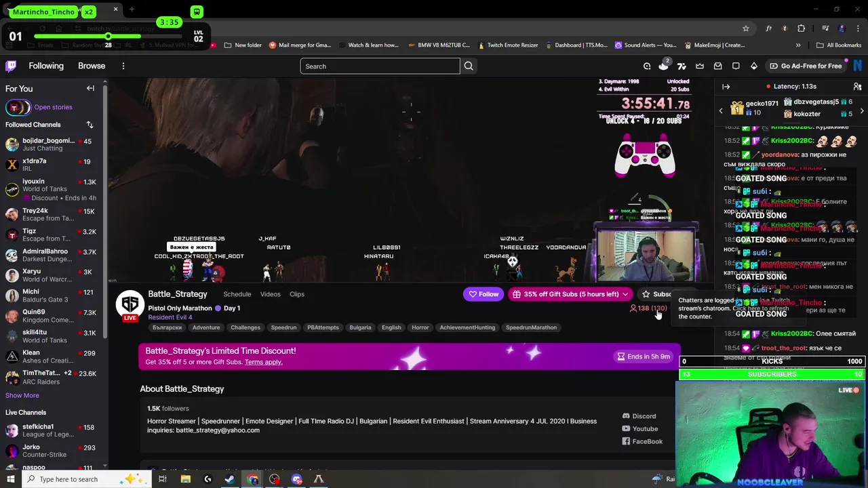
Task: Sort the Followed Channels list
Action: (x=90, y=125)
